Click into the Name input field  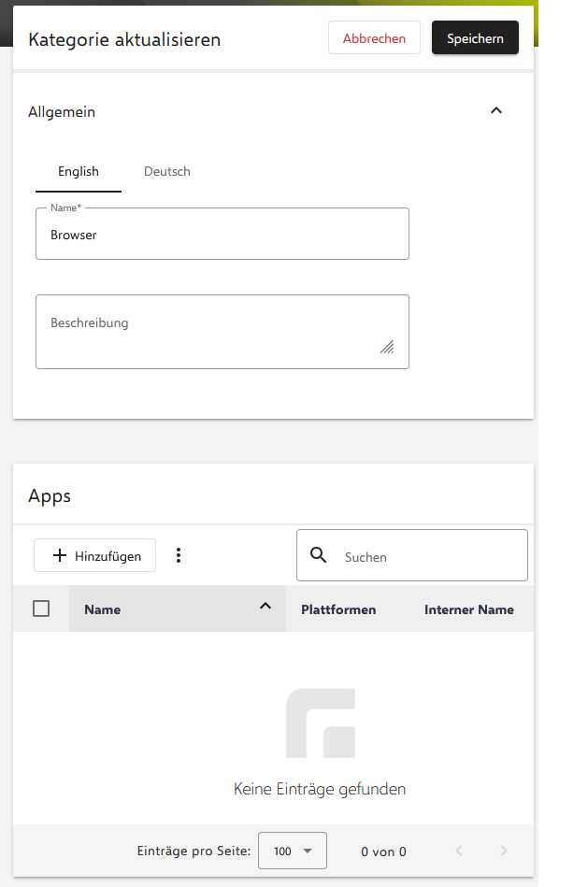(x=222, y=235)
